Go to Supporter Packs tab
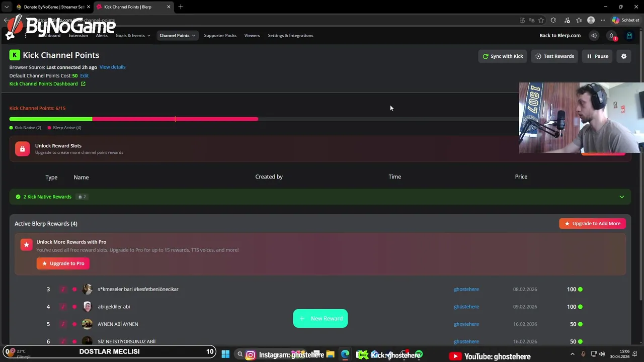Screen dimensions: 644x362 coord(220,36)
